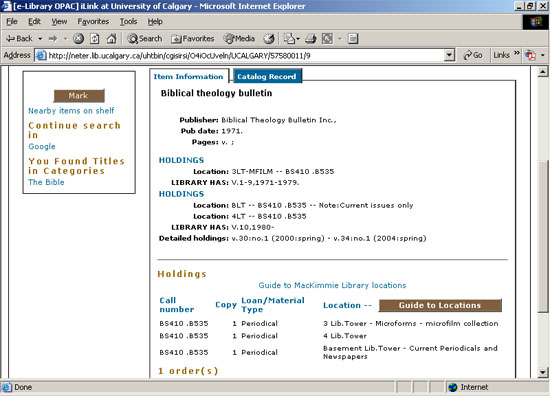Click the Acrobat PDF icon in toolbar
550x396 pixels.
pyautogui.click(x=530, y=55)
